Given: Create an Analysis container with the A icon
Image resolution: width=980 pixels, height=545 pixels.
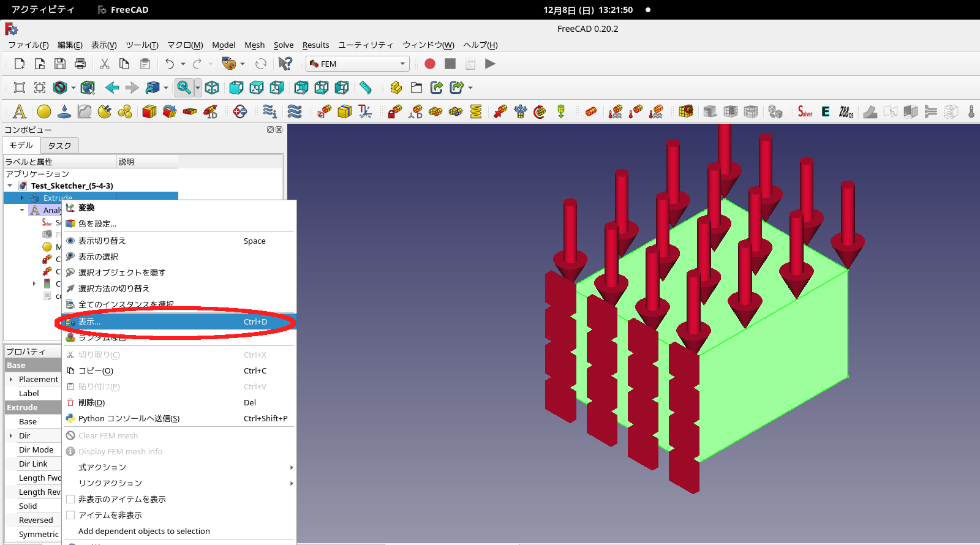Looking at the screenshot, I should pyautogui.click(x=20, y=111).
